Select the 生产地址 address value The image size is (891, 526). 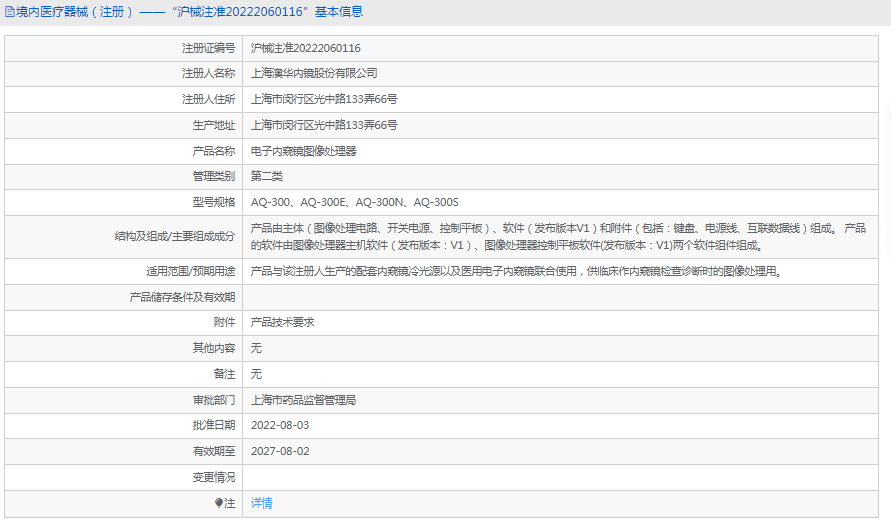pyautogui.click(x=324, y=126)
